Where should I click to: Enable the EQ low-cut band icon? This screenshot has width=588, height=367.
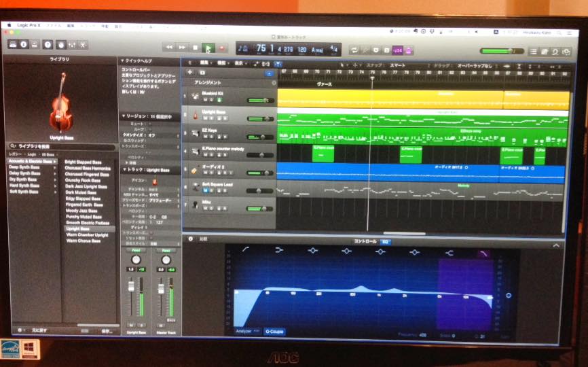(246, 249)
